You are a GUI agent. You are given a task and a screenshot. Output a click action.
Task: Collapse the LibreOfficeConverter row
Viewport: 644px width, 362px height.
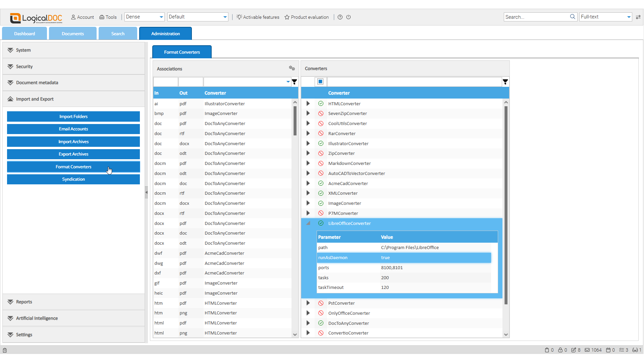(308, 223)
